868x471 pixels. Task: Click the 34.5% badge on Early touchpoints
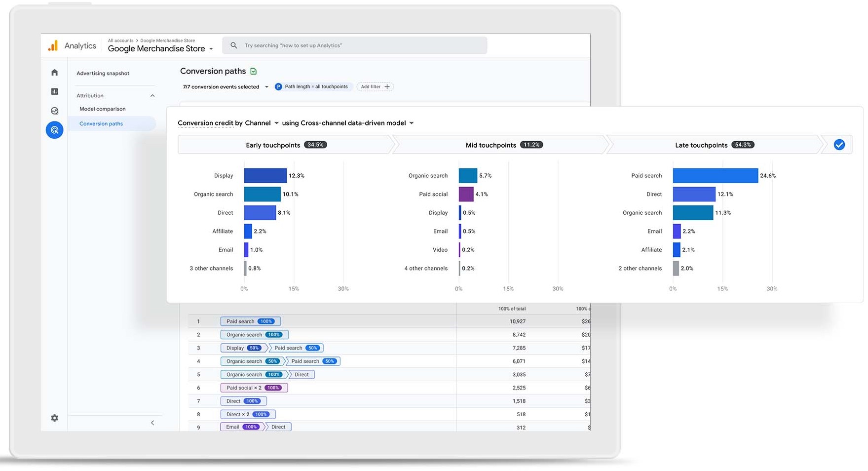[x=316, y=145]
